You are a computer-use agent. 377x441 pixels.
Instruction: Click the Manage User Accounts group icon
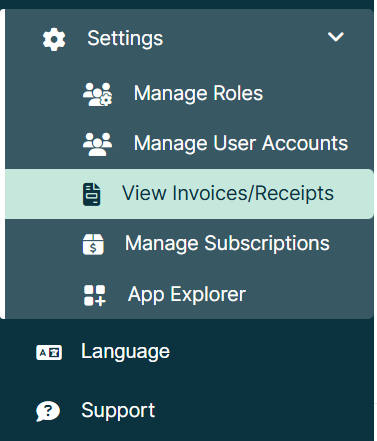click(x=97, y=144)
